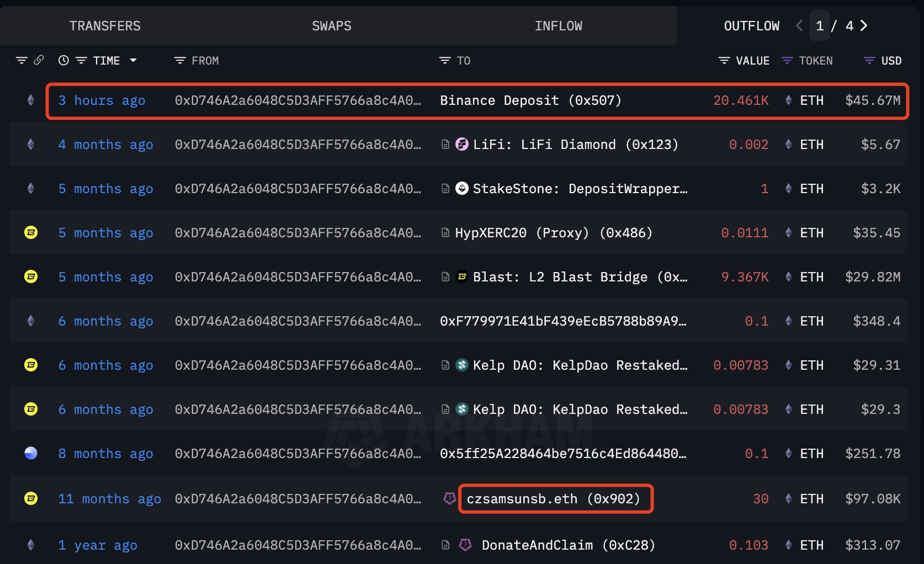Open Kelp DAO entity in the $29.3 row
The width and height of the screenshot is (924, 564).
pyautogui.click(x=580, y=409)
